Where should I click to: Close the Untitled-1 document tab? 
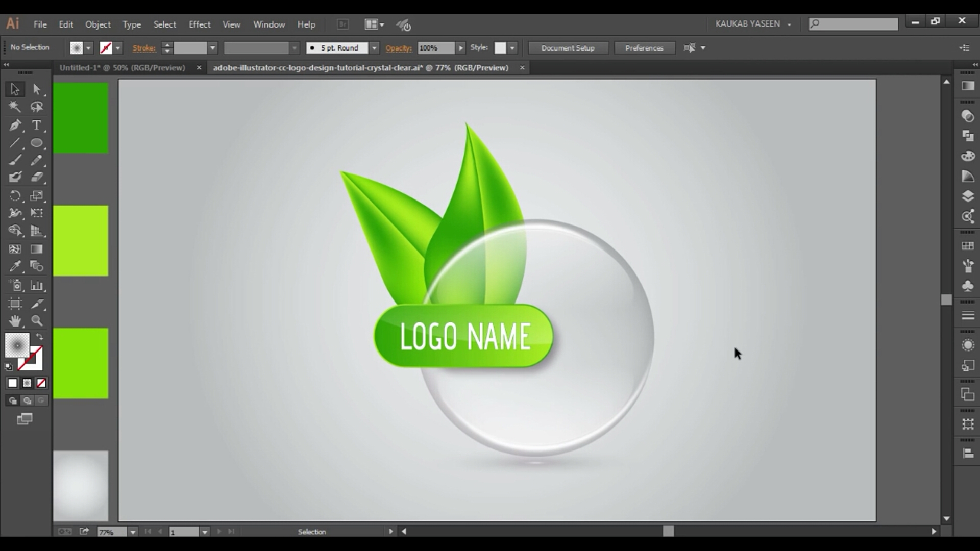coord(199,68)
